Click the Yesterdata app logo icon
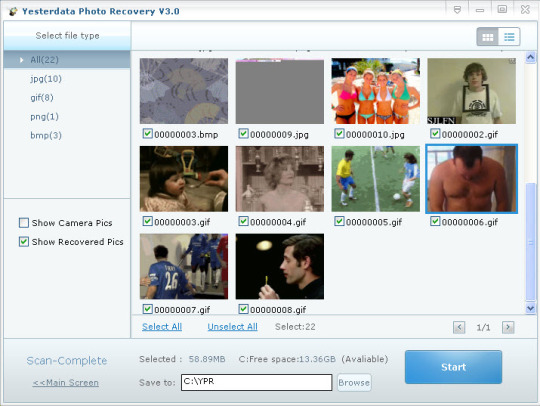 coord(13,11)
